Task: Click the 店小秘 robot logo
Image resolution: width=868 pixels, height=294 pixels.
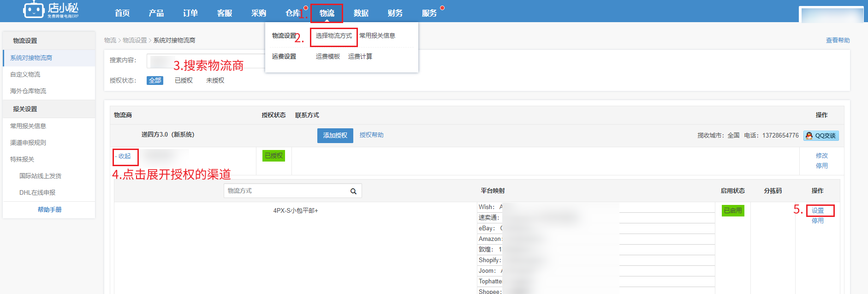Action: [x=51, y=10]
